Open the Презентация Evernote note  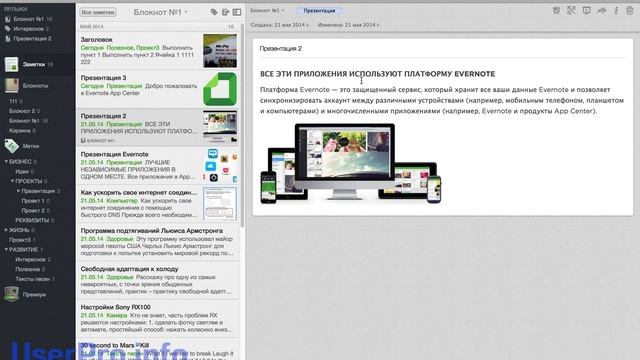pyautogui.click(x=158, y=165)
